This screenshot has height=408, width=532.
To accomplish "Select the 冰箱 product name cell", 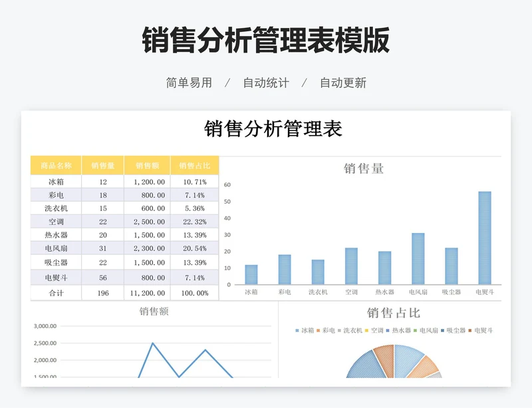I will coord(56,182).
